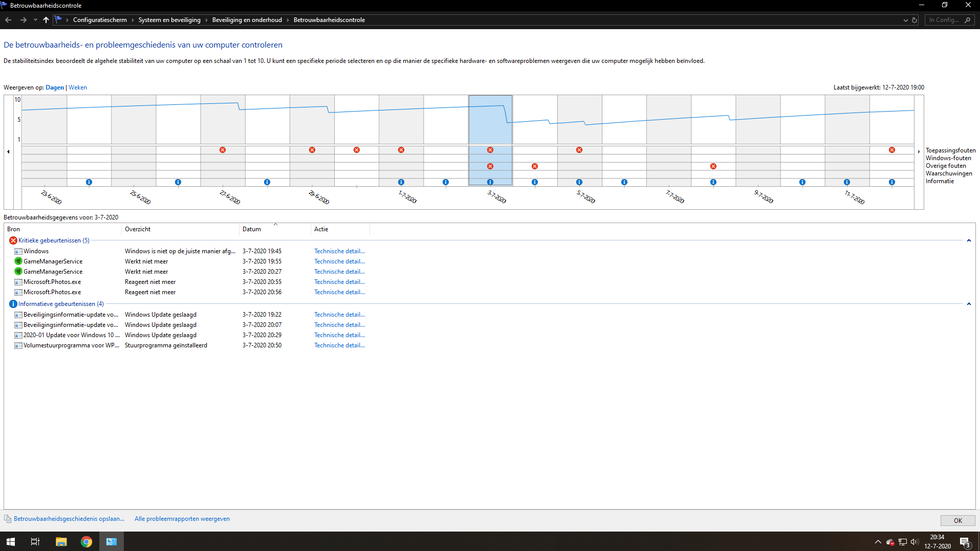Image resolution: width=980 pixels, height=551 pixels.
Task: Click the blue informational events icon
Action: [x=13, y=304]
